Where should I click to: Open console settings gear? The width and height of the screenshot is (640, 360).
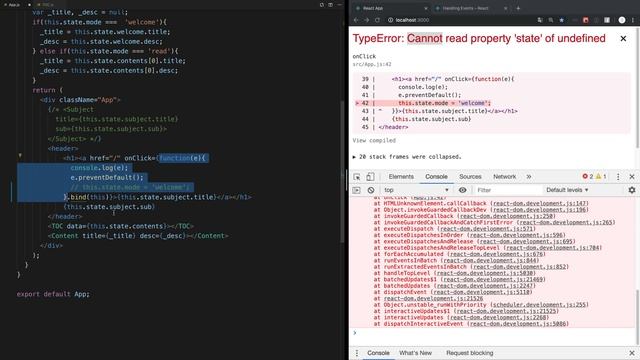[x=632, y=190]
